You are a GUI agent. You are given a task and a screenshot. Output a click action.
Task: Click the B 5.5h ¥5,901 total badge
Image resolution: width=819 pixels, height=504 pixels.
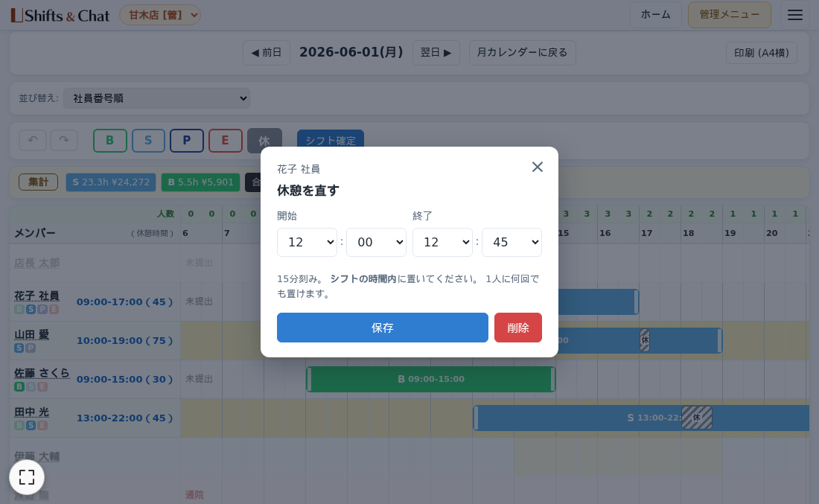(200, 182)
